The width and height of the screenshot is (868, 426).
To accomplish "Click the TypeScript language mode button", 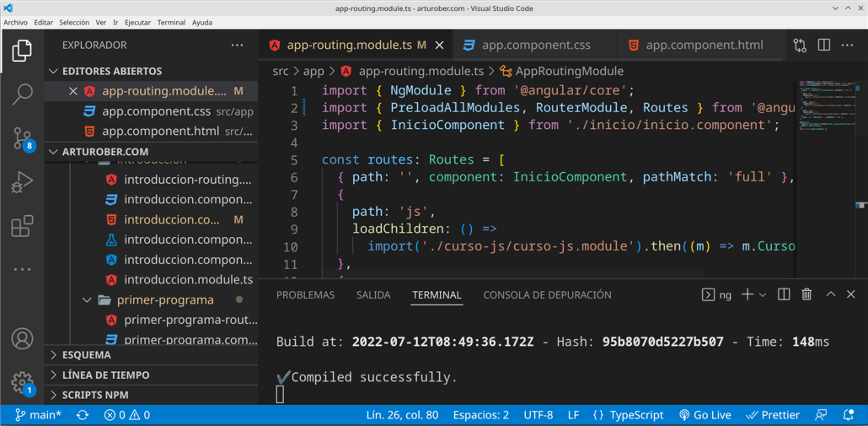I will [x=628, y=415].
